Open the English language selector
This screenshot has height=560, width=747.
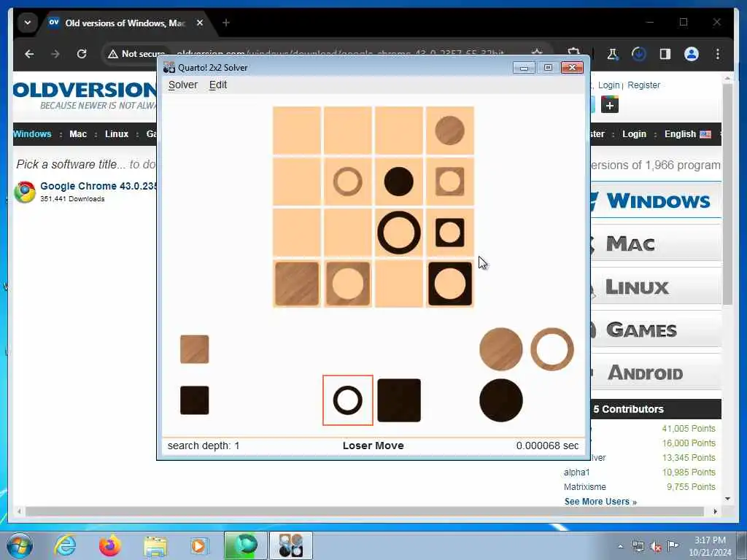(x=688, y=134)
